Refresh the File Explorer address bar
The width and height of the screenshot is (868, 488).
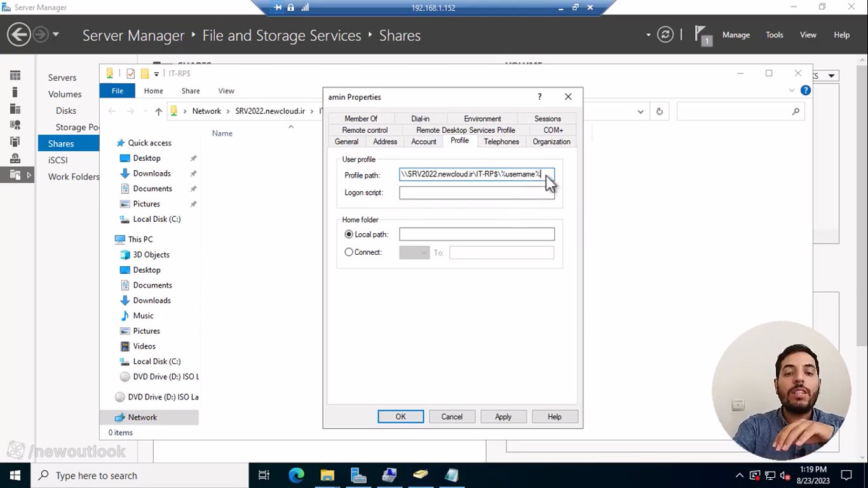point(660,111)
